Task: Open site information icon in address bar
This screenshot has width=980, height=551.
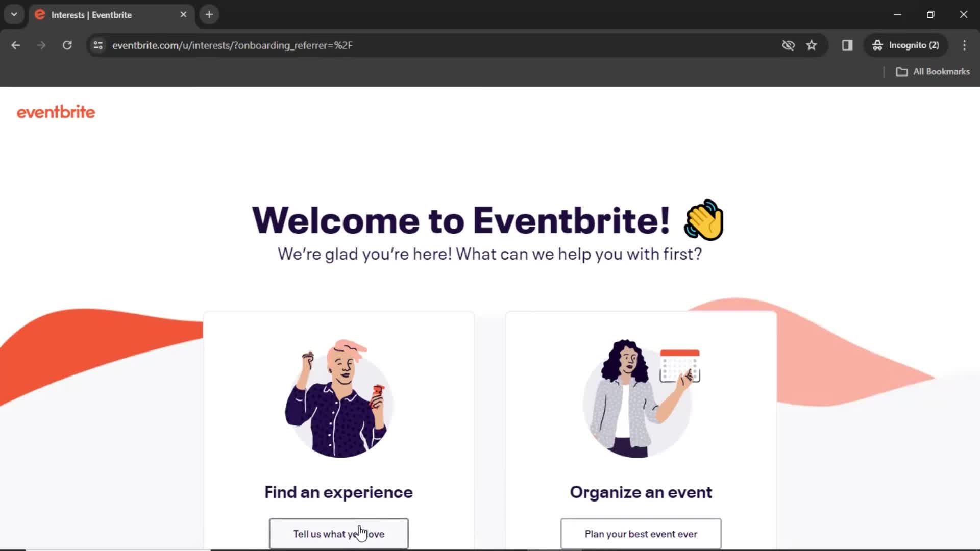Action: tap(98, 45)
